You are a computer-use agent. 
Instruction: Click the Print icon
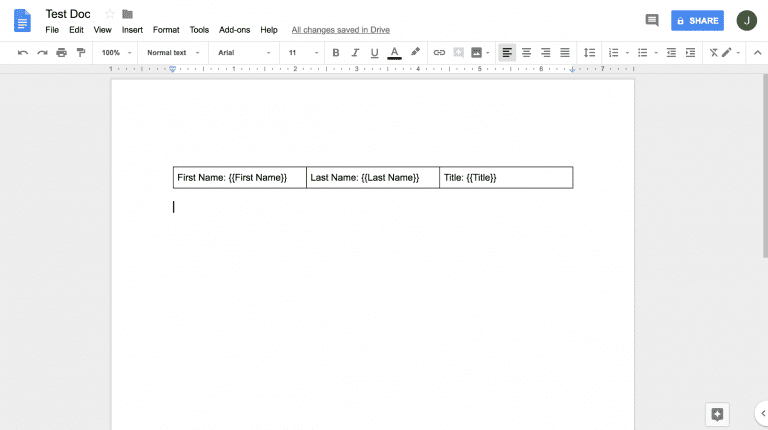tap(61, 52)
